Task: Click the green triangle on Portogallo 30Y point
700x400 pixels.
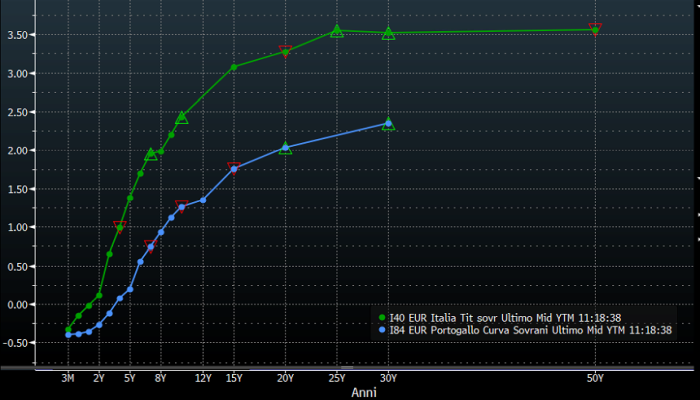Action: 388,124
